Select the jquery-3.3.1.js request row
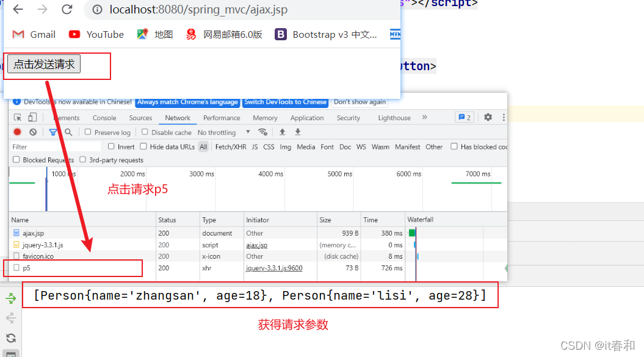Screen dimensions: 644x357 [x=258, y=245]
